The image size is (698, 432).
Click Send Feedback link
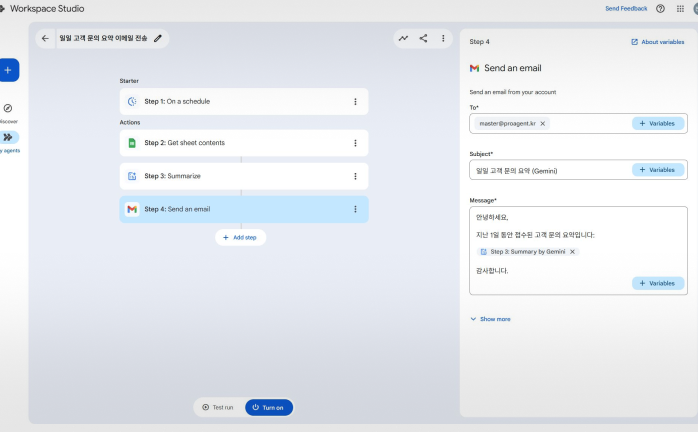click(626, 8)
